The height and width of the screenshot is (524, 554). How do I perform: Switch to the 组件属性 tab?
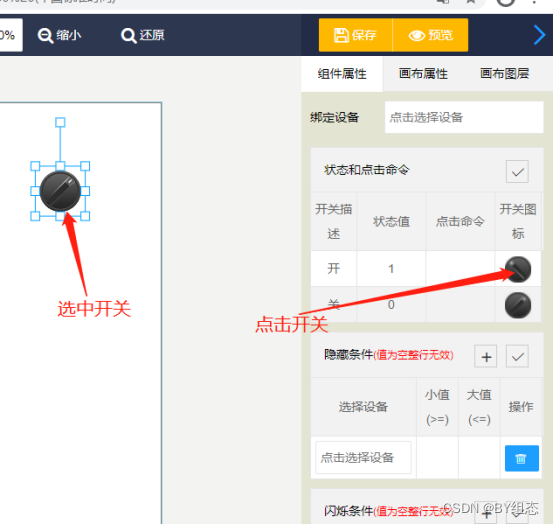click(x=342, y=74)
